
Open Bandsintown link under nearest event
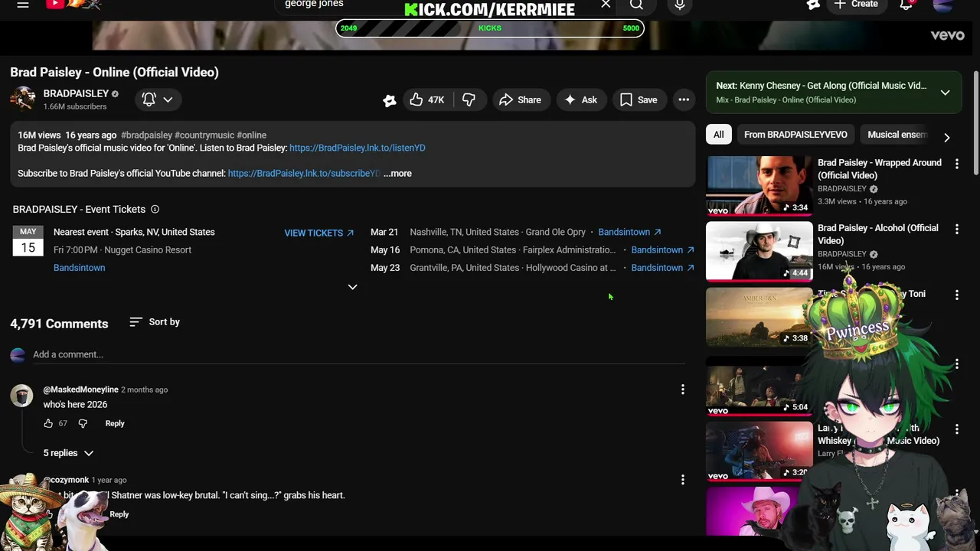(80, 268)
